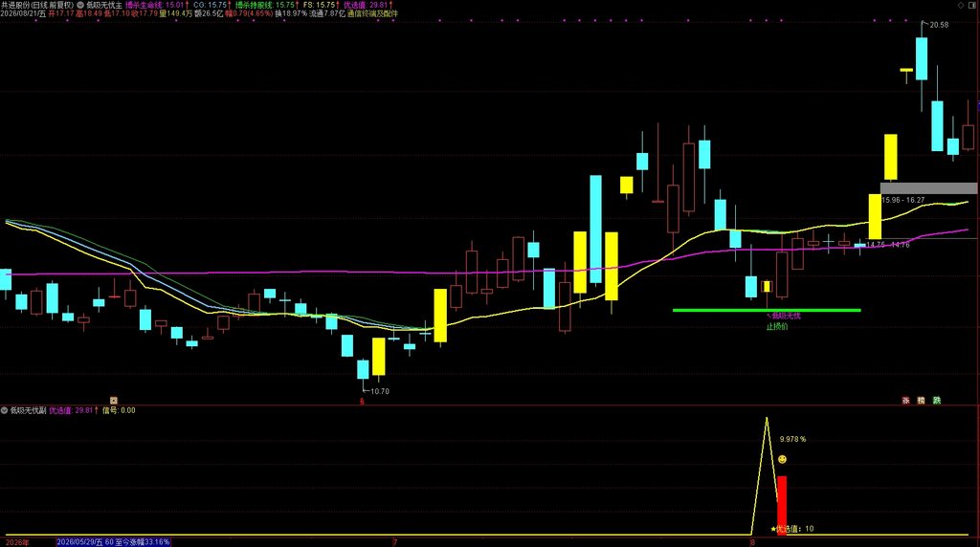980x547 pixels.
Task: Click the 共进股份 stock name title
Action: [x=15, y=5]
